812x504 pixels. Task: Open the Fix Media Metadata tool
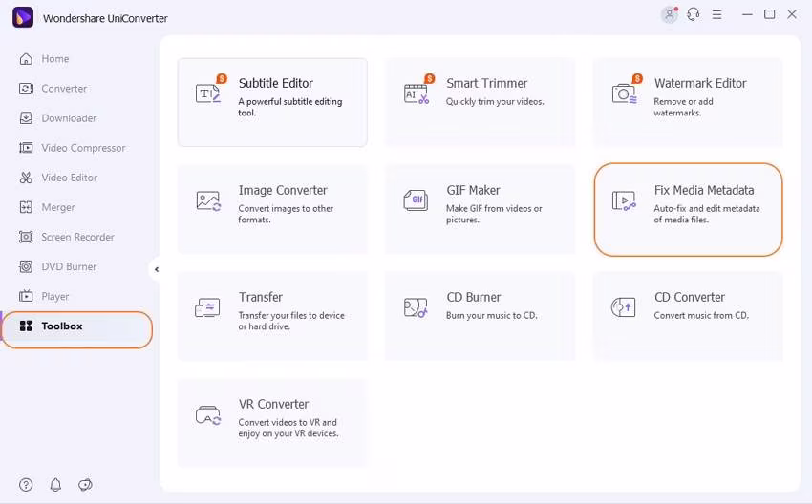coord(688,209)
